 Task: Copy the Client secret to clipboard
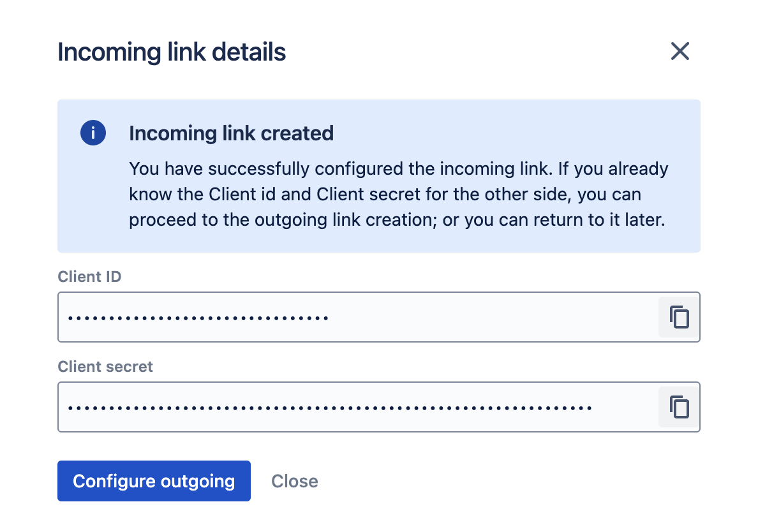(x=679, y=406)
